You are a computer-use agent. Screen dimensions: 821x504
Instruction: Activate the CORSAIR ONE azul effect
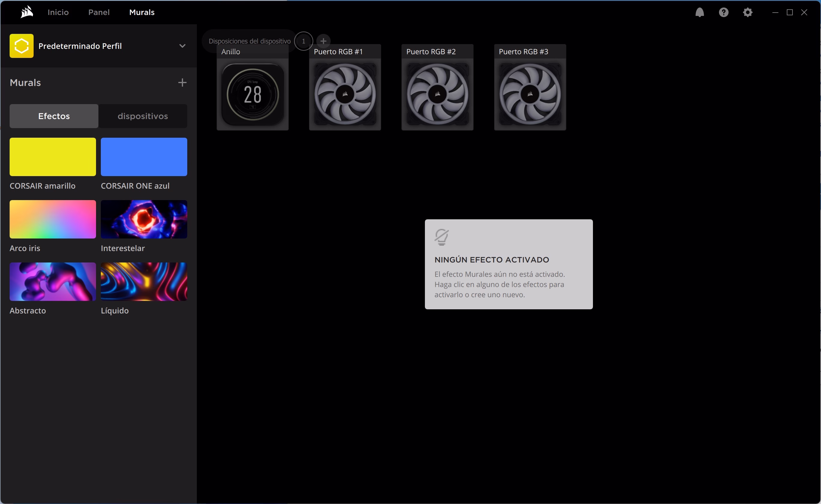click(144, 157)
